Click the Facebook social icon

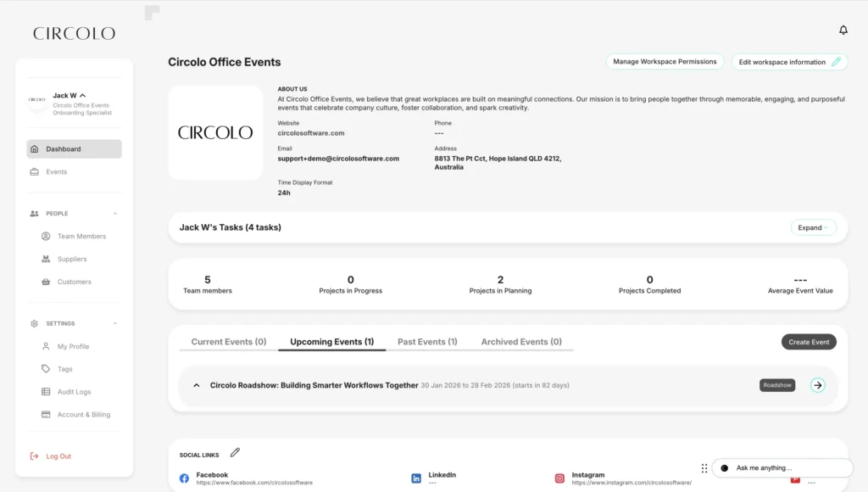[x=184, y=478]
